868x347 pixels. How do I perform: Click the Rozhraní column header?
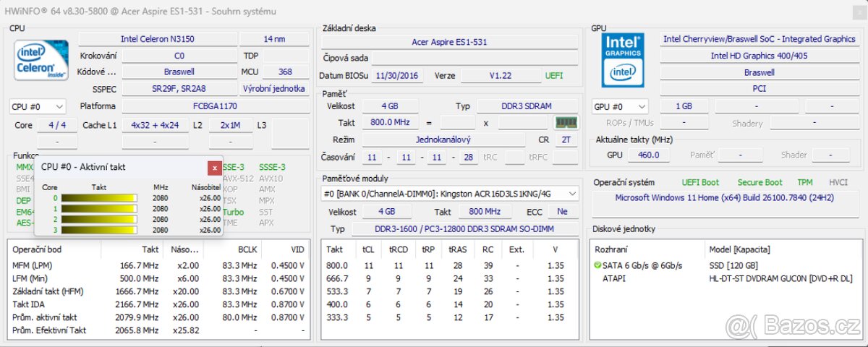point(647,249)
